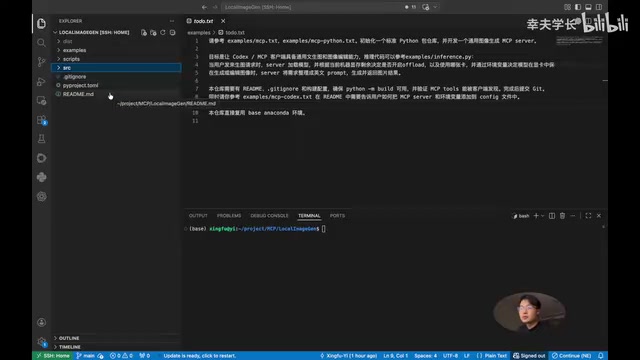This screenshot has width=640, height=360.
Task: Click the Customize Layout icon
Action: click(x=567, y=7)
